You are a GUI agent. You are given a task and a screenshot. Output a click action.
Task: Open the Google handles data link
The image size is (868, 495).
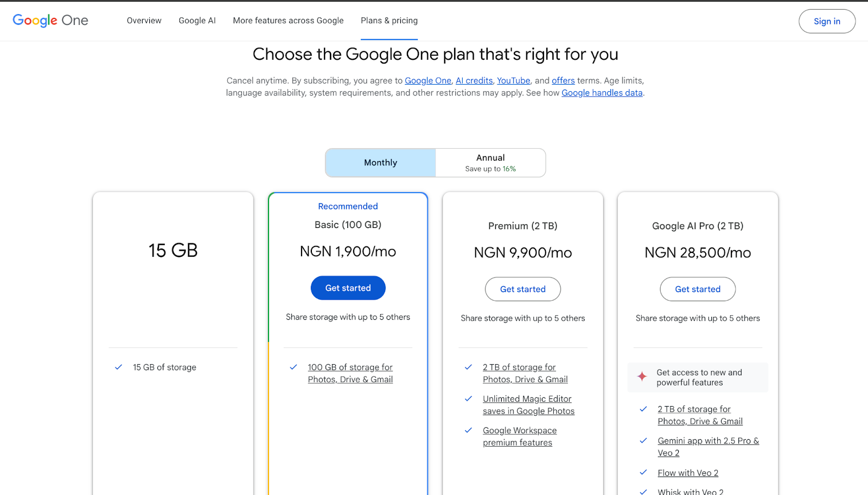point(602,92)
